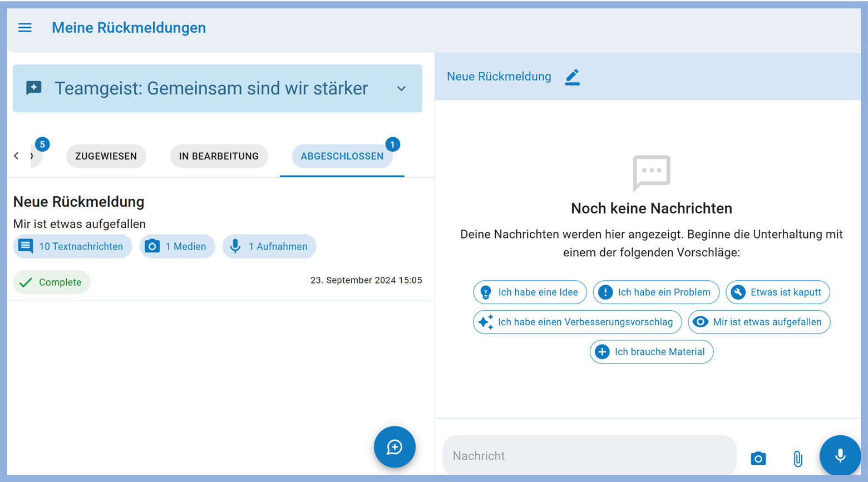Attach a file with the paperclip icon
Image resolution: width=868 pixels, height=482 pixels.
coord(798,458)
